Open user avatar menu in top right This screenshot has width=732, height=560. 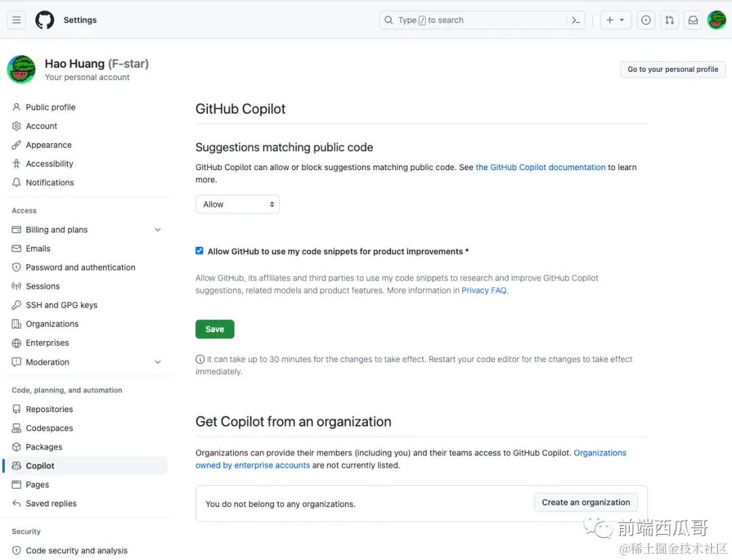(x=716, y=20)
